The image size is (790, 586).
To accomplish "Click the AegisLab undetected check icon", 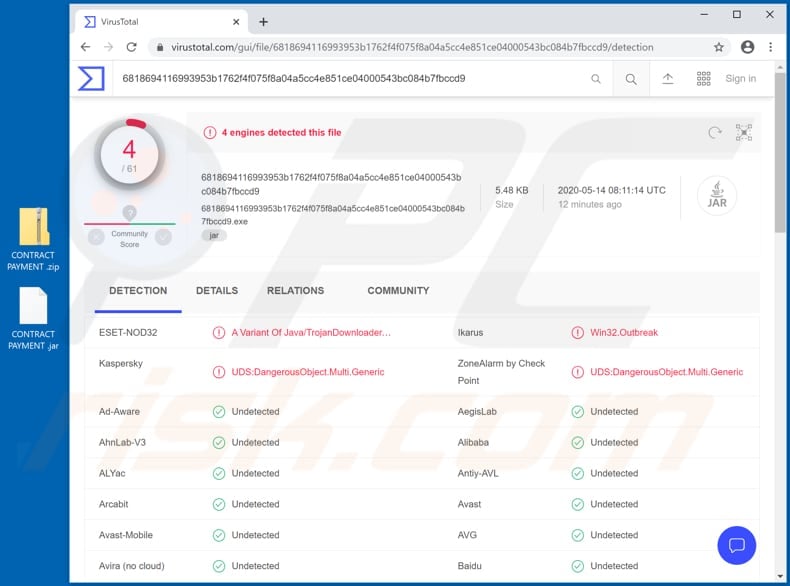I will coord(577,412).
